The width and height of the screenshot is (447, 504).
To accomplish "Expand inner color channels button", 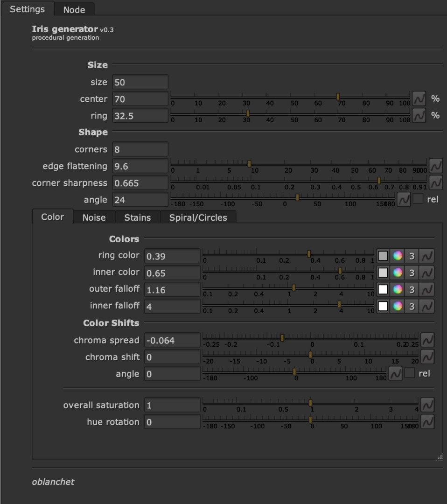I will (x=412, y=273).
